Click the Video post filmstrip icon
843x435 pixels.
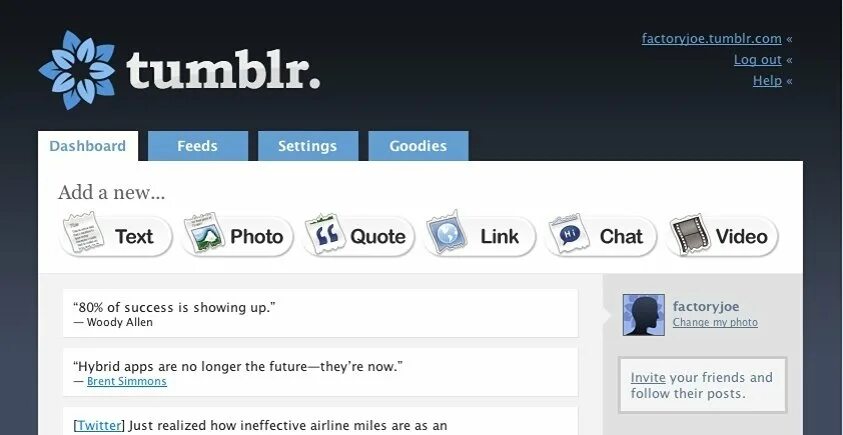point(690,234)
